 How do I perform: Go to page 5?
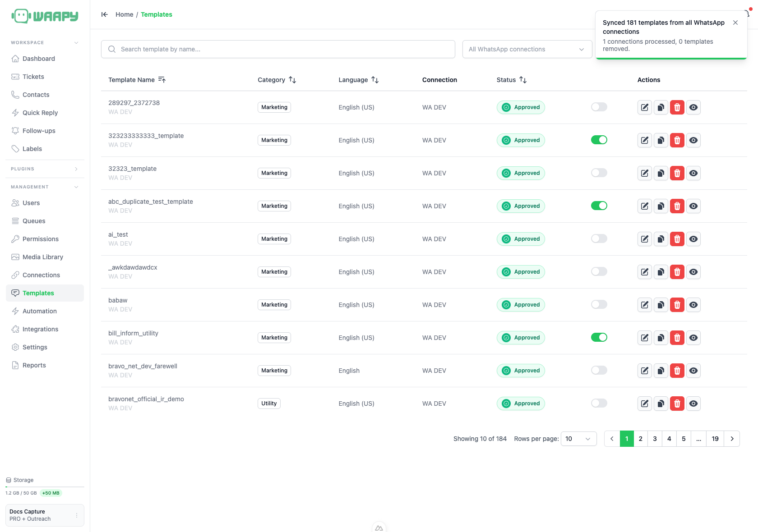point(684,439)
